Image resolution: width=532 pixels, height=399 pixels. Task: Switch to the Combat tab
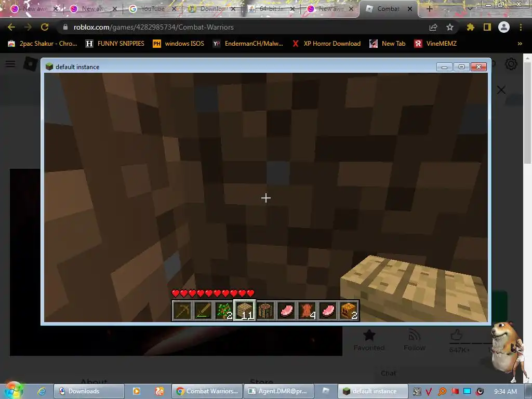tap(389, 9)
